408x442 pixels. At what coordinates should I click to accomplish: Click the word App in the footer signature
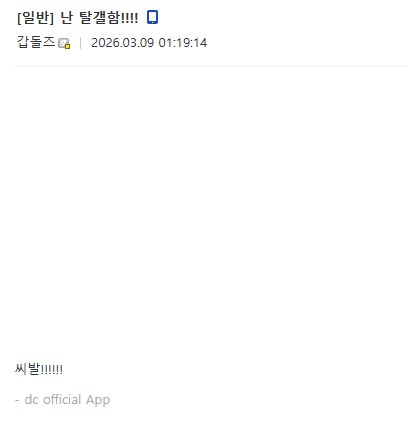pos(98,400)
